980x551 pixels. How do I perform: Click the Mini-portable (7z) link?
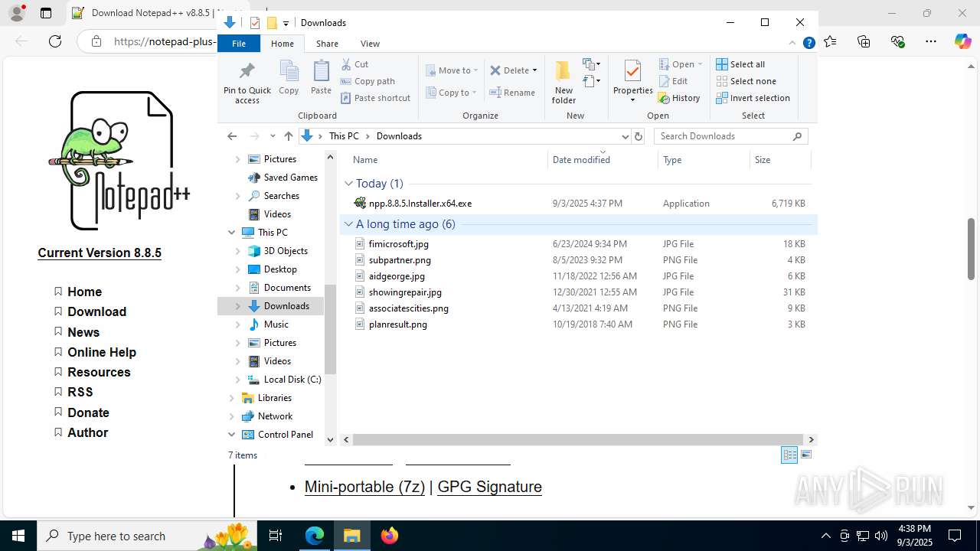click(x=364, y=487)
